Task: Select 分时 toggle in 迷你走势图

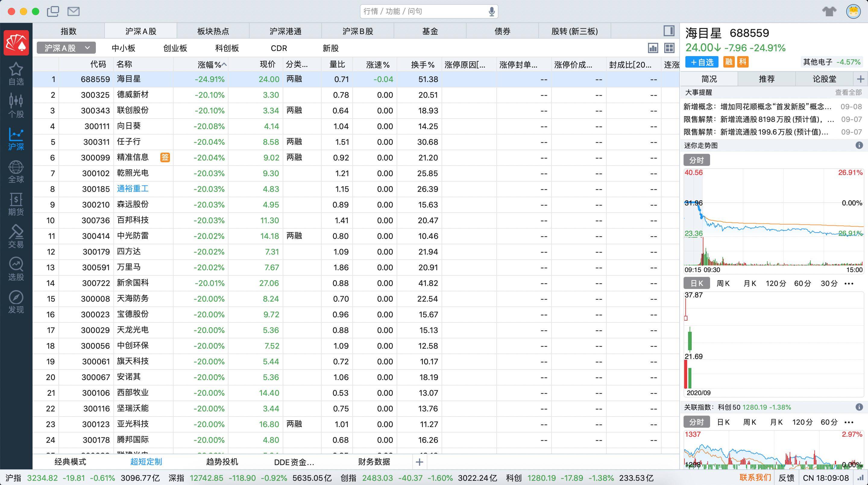Action: point(697,160)
